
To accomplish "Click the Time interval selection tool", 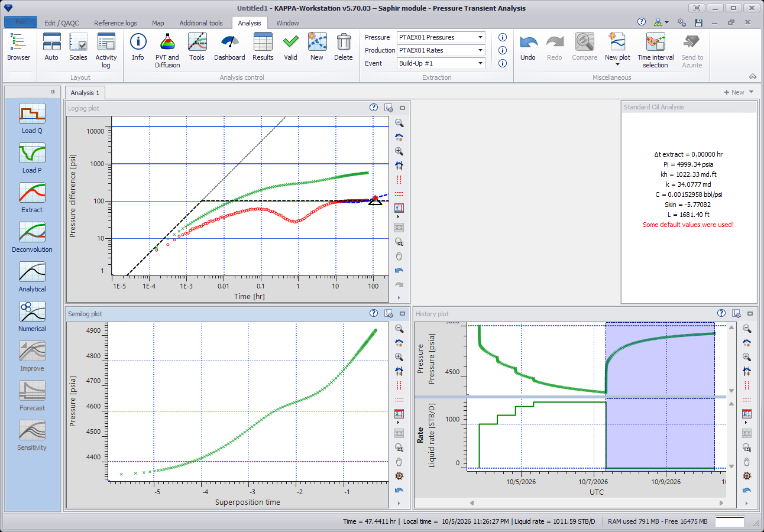I will [655, 50].
